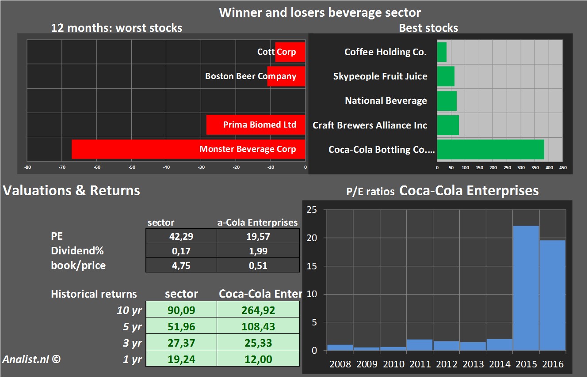588x378 pixels.
Task: Select the Skypeople Fruit Juice green bar
Action: tap(446, 76)
